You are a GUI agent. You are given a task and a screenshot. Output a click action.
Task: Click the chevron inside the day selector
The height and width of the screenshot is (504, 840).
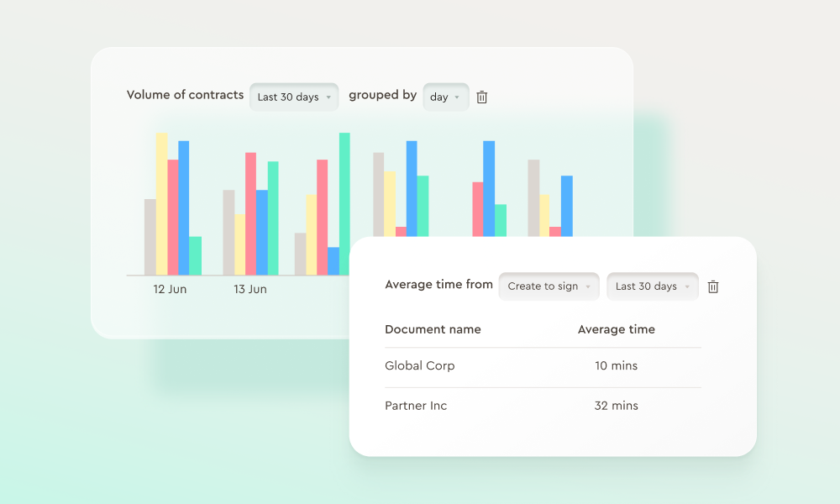[459, 97]
